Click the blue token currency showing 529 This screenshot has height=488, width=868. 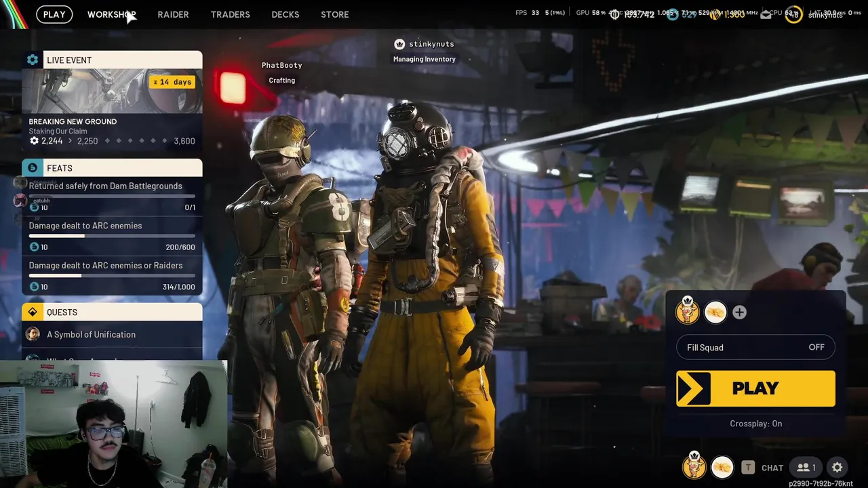[x=672, y=14]
